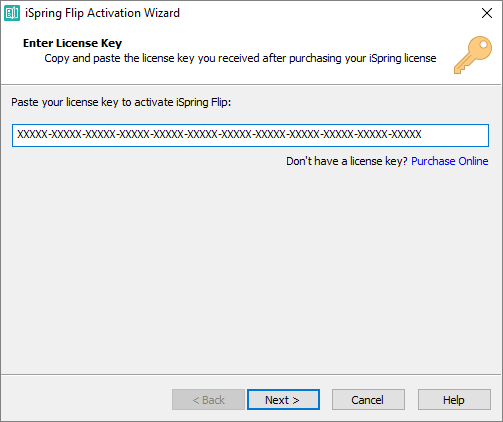Viewport: 503px width, 422px height.
Task: Proceed with the Next > button
Action: pos(283,399)
